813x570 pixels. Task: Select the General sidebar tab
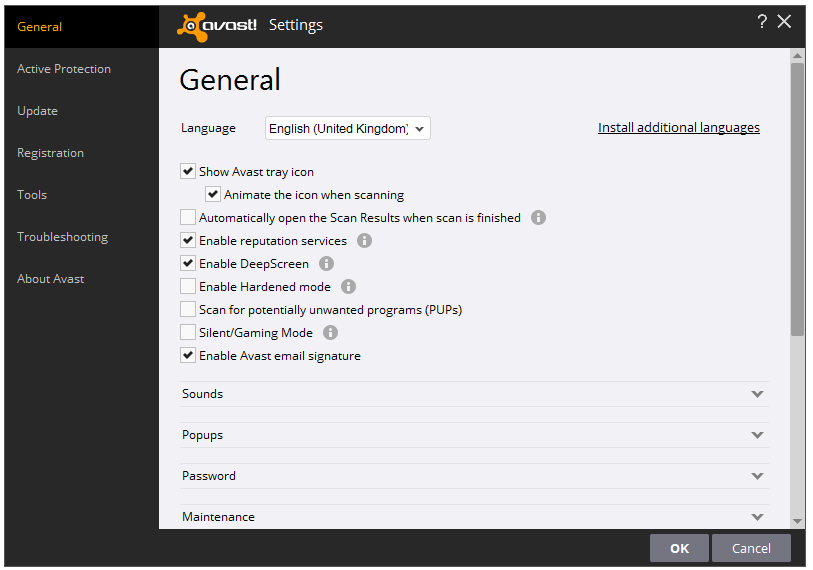(81, 27)
